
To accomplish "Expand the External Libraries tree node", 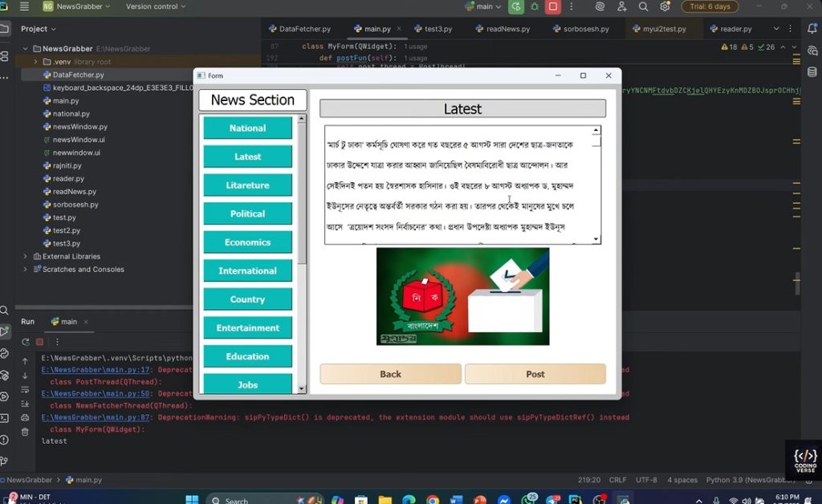I will tap(25, 257).
